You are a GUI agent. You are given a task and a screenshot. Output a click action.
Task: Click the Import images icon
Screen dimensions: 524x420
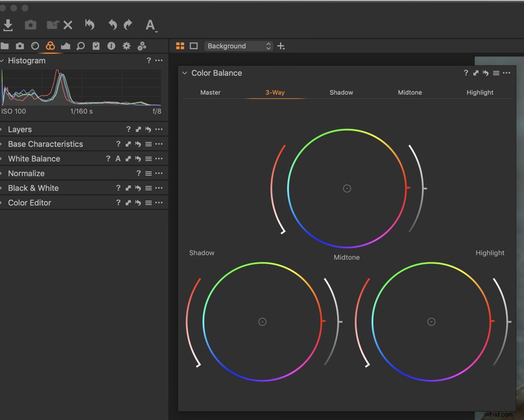(8, 25)
